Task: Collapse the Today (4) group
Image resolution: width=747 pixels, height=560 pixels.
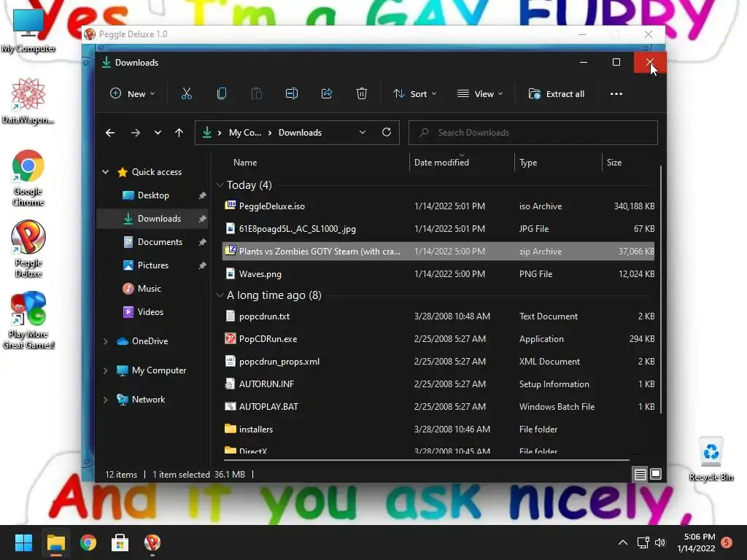Action: [x=220, y=184]
